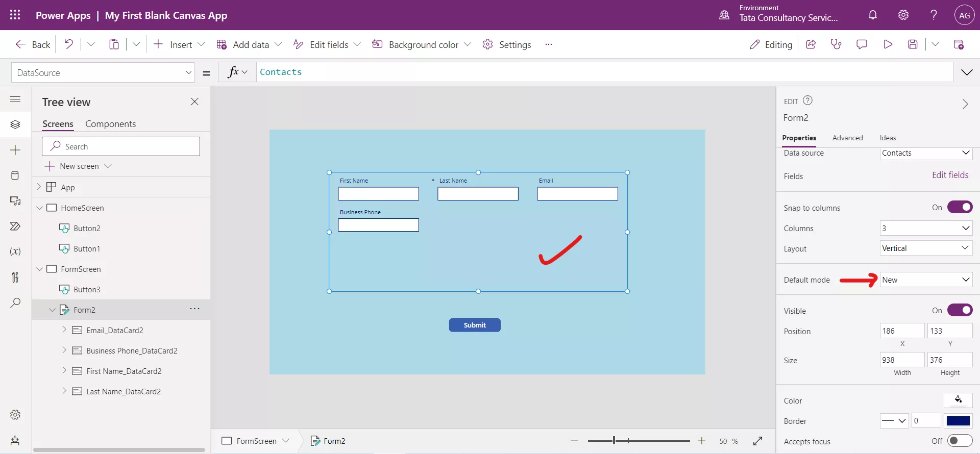
Task: Click the zoom slider handle
Action: (x=614, y=441)
